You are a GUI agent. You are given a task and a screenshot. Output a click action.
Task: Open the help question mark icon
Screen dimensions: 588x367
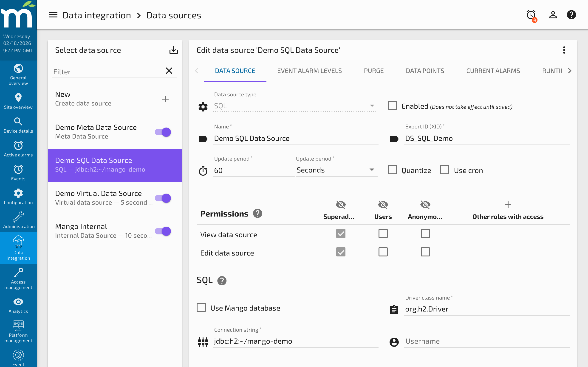571,15
